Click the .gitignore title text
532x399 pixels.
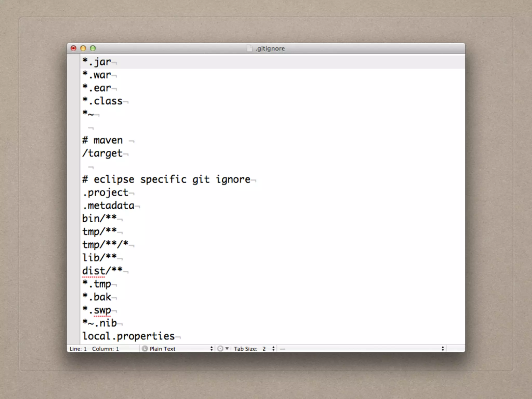coord(270,49)
